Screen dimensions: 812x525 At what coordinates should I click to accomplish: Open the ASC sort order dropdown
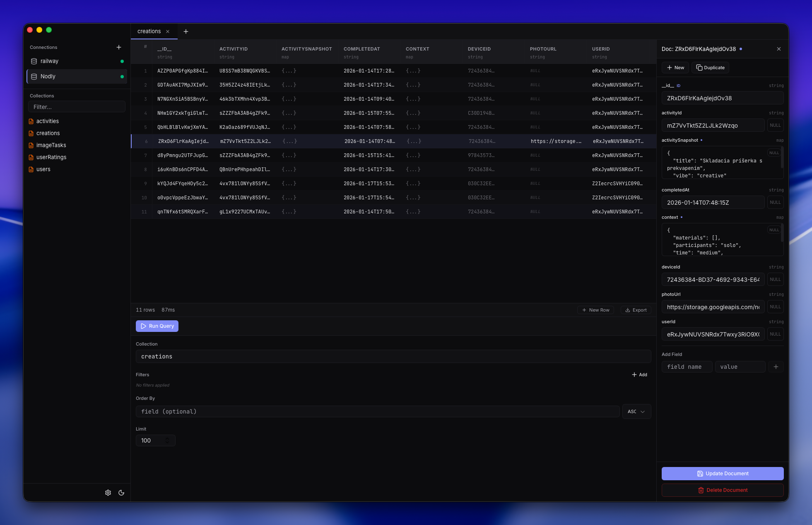coord(636,411)
